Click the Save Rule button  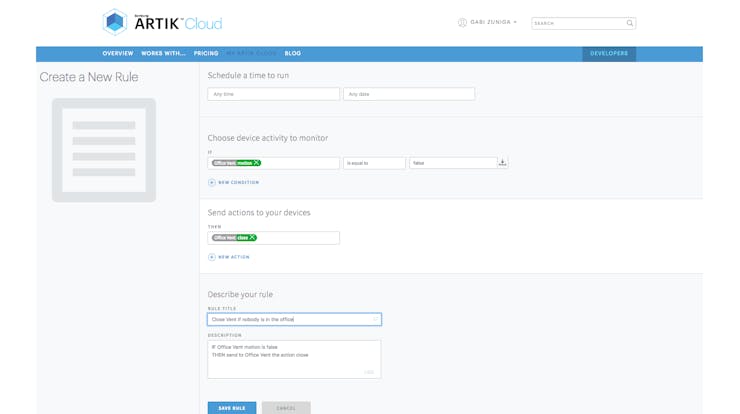click(x=231, y=407)
